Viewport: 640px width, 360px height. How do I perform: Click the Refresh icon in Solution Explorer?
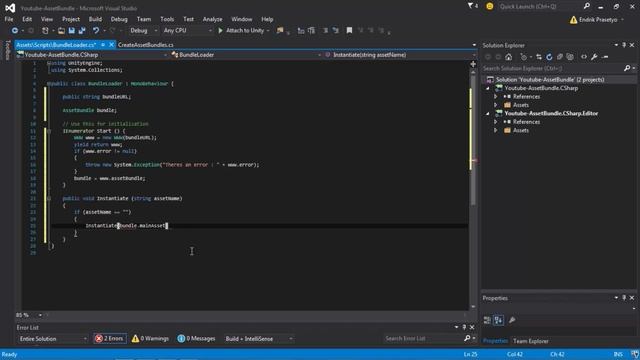pos(549,57)
